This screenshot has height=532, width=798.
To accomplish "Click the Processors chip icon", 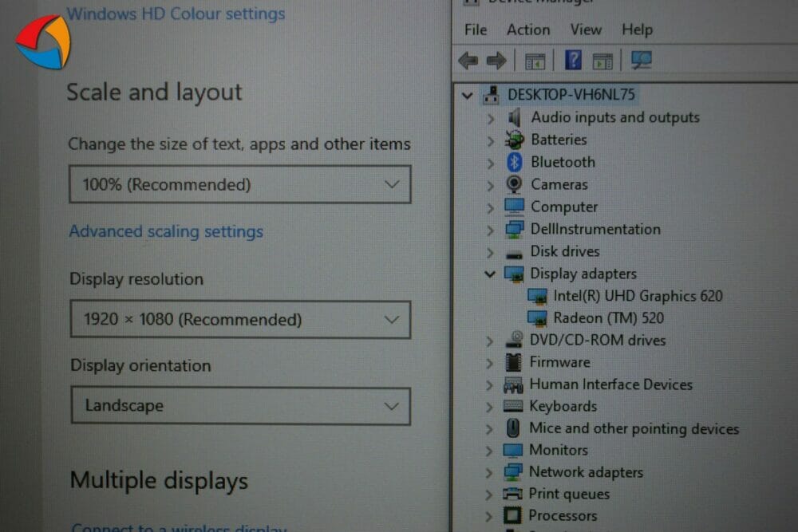I will (512, 515).
